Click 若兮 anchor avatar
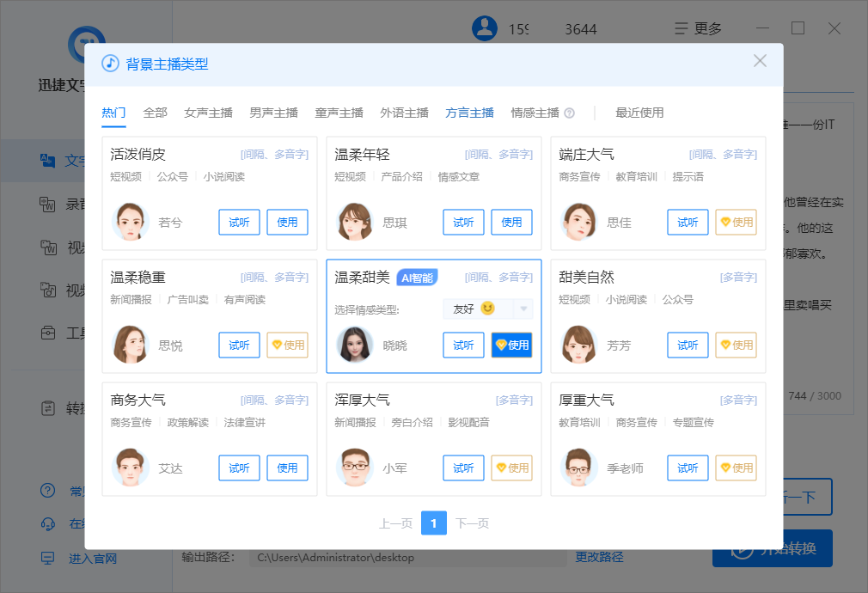 pos(131,222)
